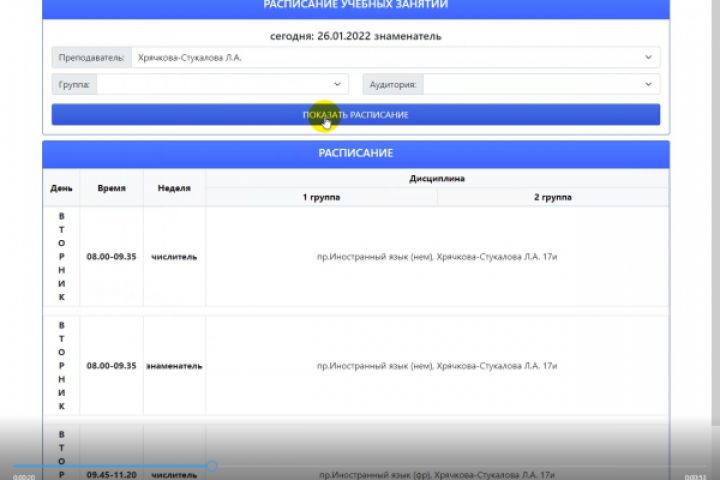This screenshot has width=720, height=480.
Task: Open the Группа dropdown
Action: [x=223, y=84]
